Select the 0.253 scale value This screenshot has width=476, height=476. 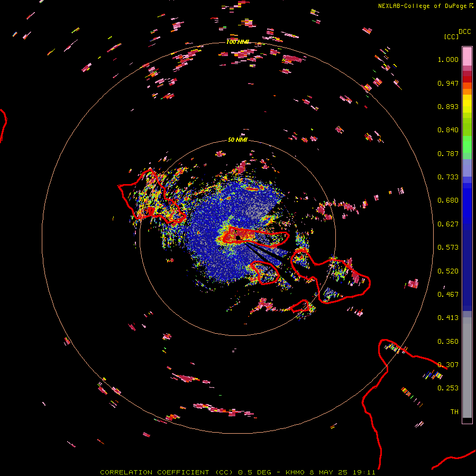(448, 388)
